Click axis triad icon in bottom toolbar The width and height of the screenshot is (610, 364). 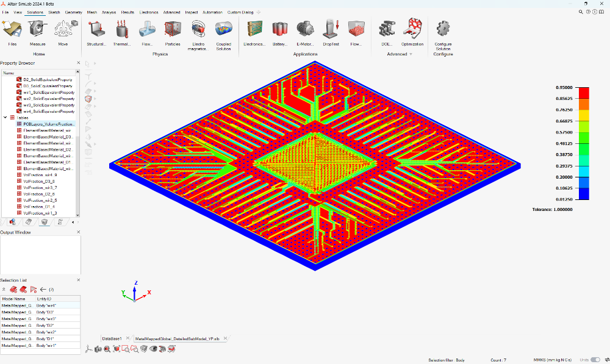pyautogui.click(x=88, y=349)
